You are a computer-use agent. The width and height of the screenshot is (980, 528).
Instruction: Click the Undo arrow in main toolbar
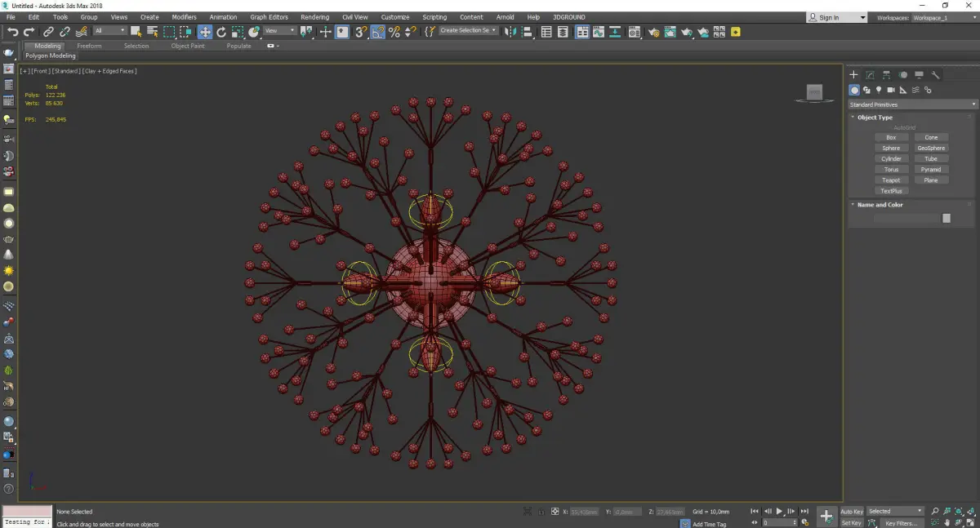coord(13,32)
